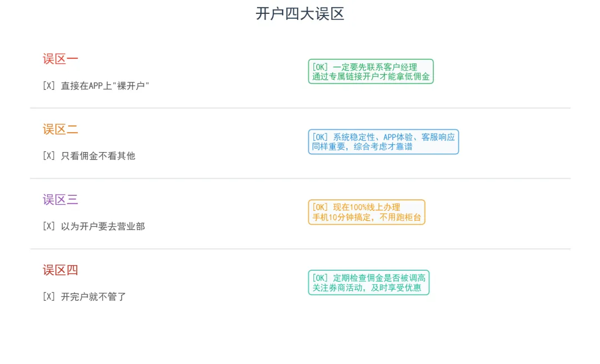Click the teal box about 定期检查佣金
Image resolution: width=600 pixels, height=364 pixels.
coord(369,282)
